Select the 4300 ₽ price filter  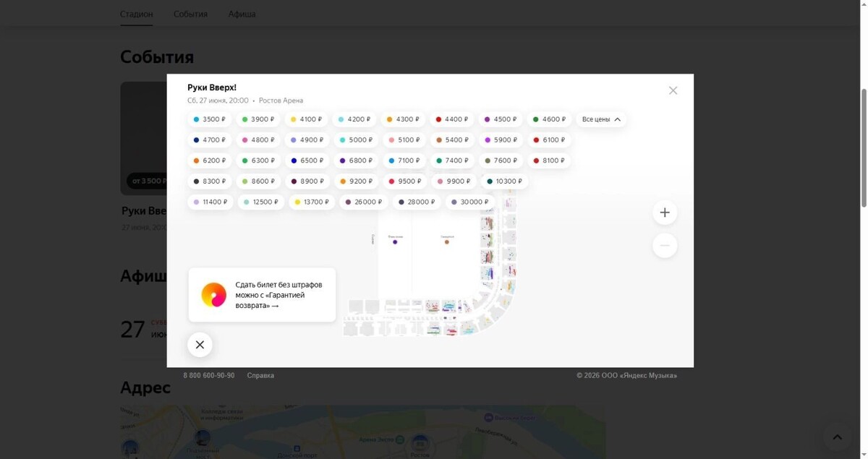click(x=403, y=119)
